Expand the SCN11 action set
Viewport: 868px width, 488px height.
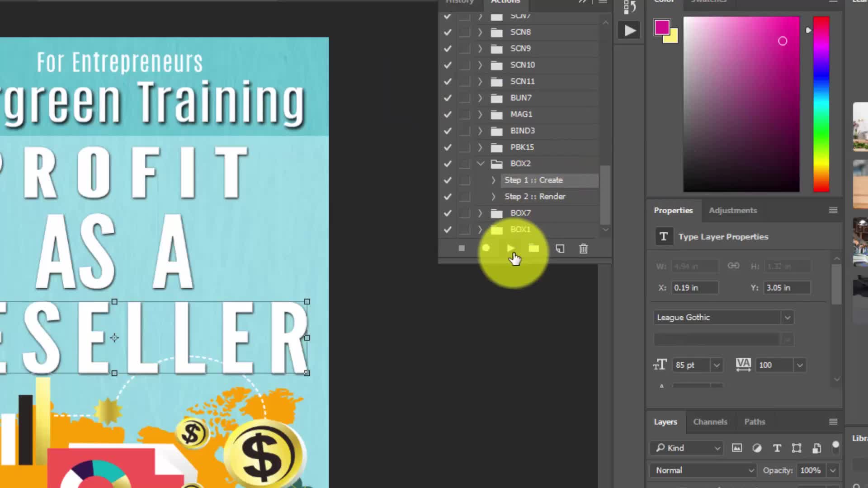pos(480,81)
